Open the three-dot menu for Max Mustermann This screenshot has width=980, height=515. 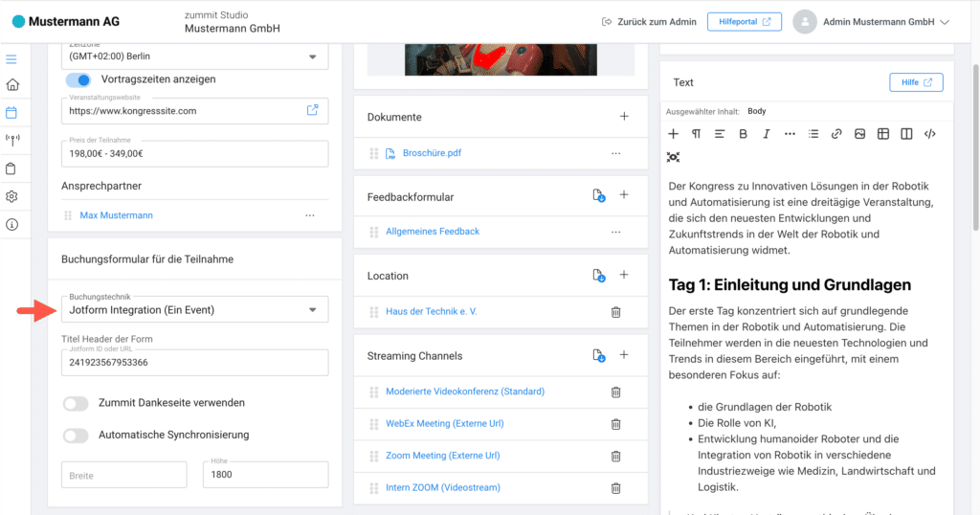coord(309,216)
